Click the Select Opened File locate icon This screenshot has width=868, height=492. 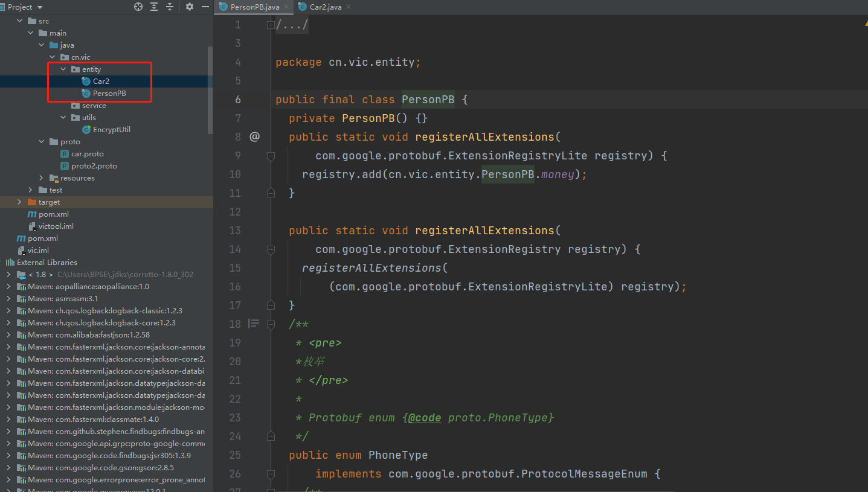pyautogui.click(x=138, y=7)
